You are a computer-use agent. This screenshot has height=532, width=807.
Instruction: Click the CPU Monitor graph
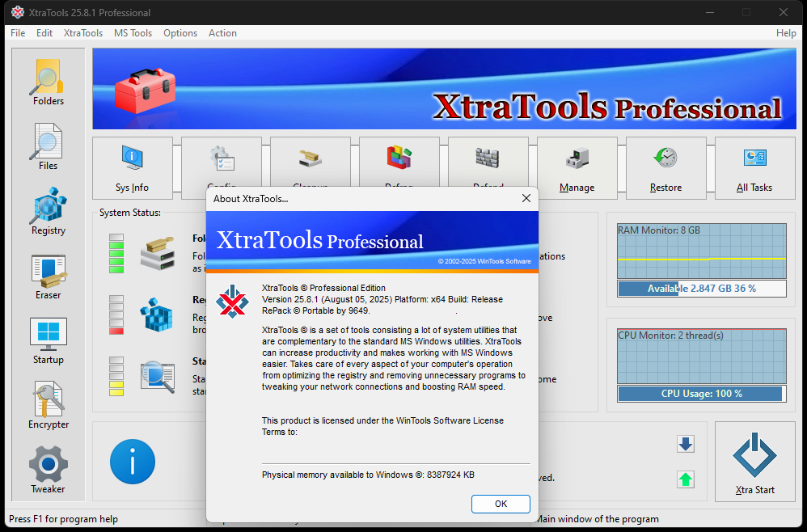point(702,356)
